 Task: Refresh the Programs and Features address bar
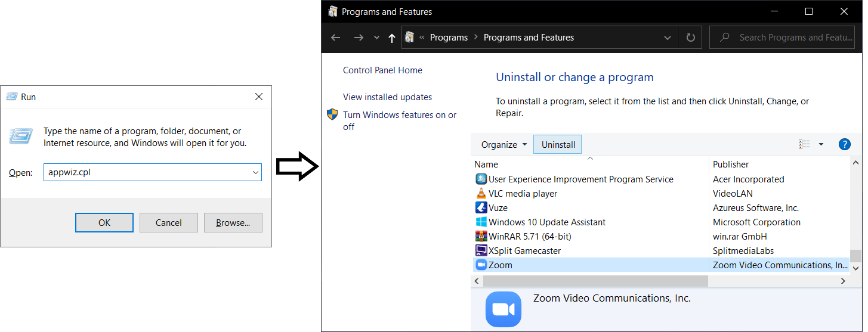690,37
